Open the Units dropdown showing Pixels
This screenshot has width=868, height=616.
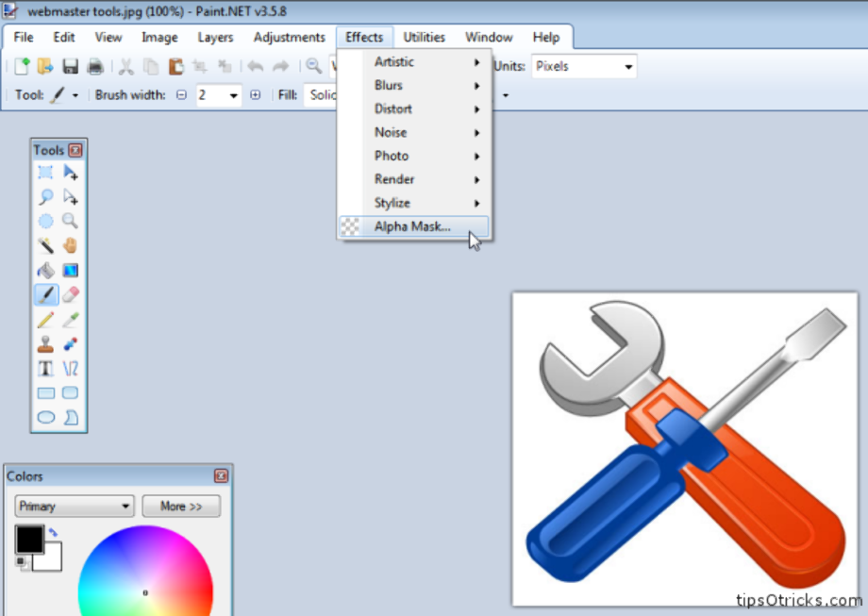585,67
